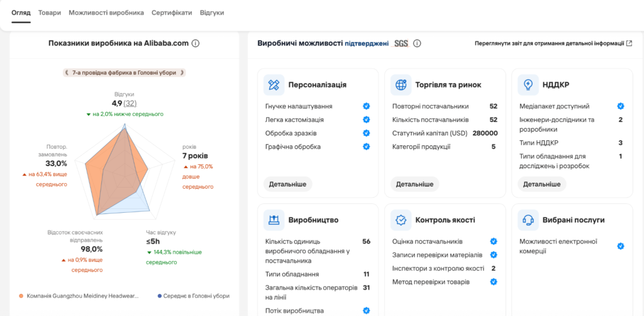Click the НДДКР lightbulb icon

528,85
